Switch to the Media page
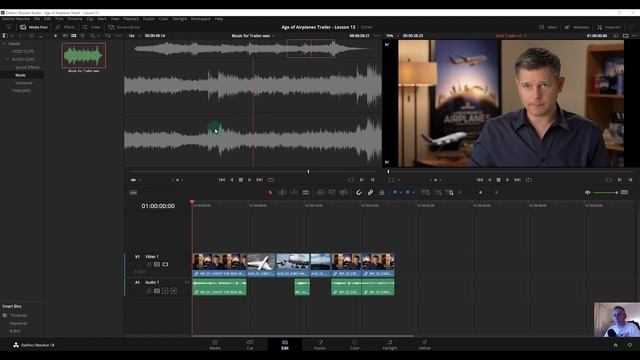The height and width of the screenshot is (360, 640). pos(215,344)
